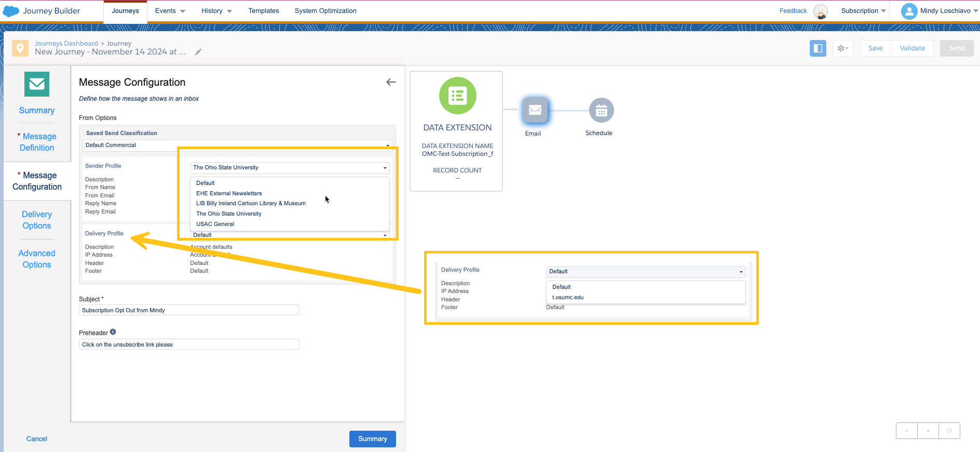Screen dimensions: 980x452
Task: Open the Events dropdown menu
Action: (x=170, y=11)
